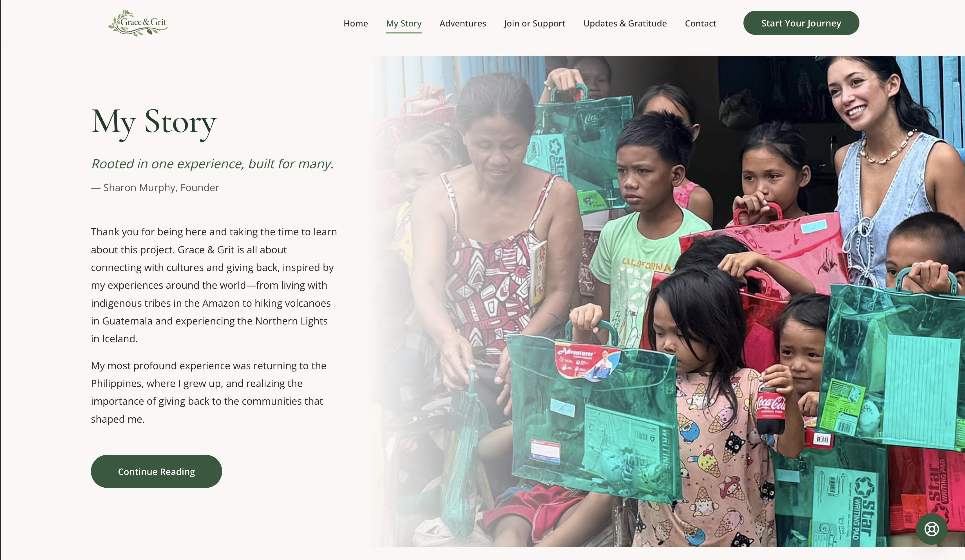
Task: Click the Continue Reading button
Action: [x=156, y=471]
